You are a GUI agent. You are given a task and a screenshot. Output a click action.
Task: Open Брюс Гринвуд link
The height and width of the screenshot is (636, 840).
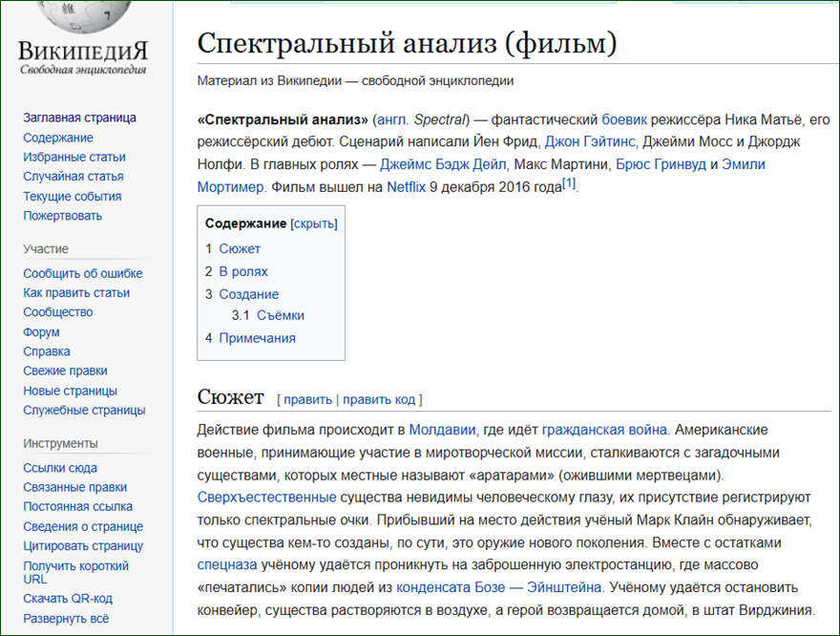pos(661,164)
